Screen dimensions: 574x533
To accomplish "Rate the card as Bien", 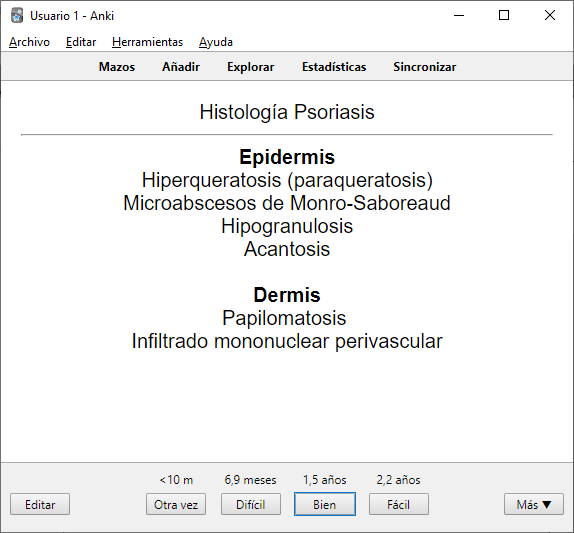I will pyautogui.click(x=325, y=504).
